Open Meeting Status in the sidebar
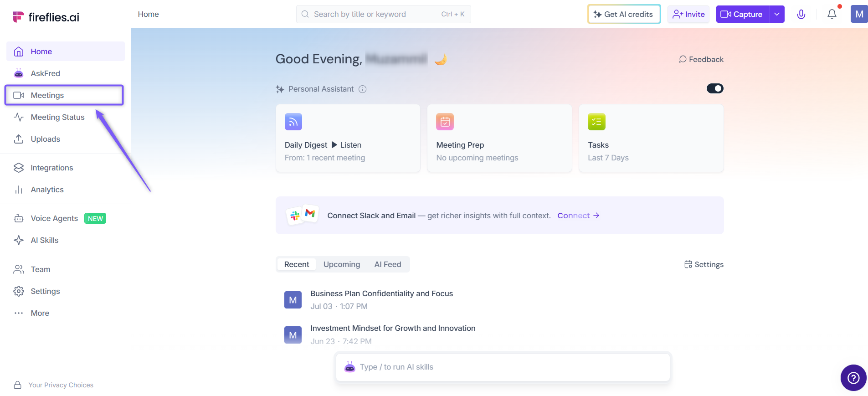This screenshot has width=868, height=396. (x=66, y=117)
